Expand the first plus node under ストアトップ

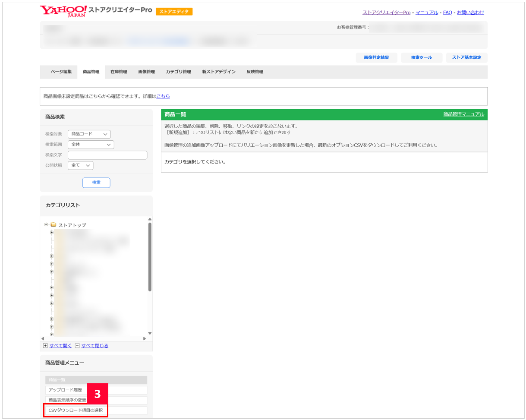tap(51, 232)
